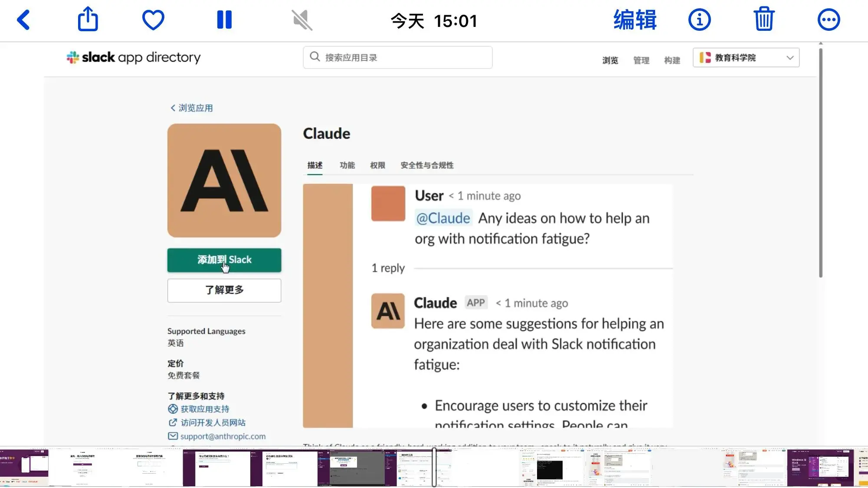Click the @Claude mention in preview
The height and width of the screenshot is (488, 868).
pos(443,218)
